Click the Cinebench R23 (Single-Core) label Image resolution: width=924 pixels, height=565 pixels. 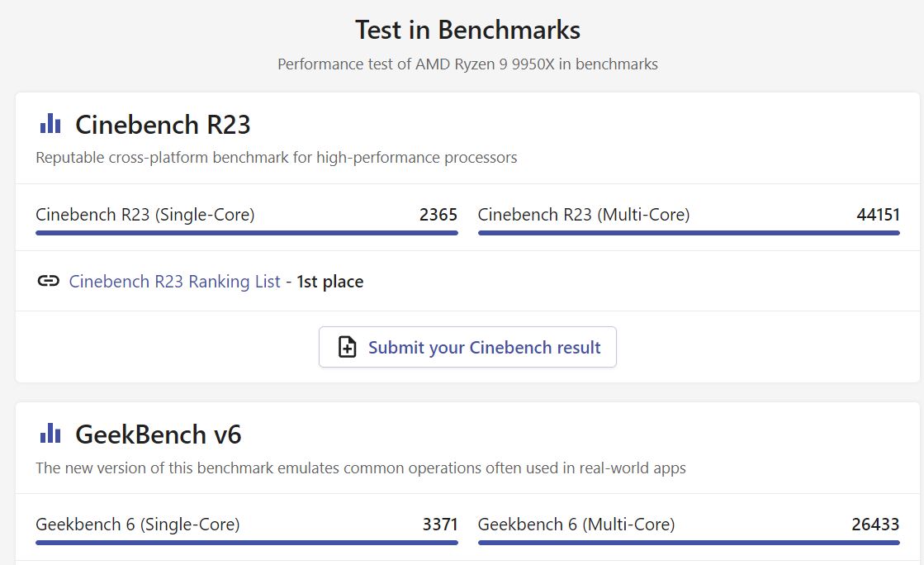[x=145, y=215]
